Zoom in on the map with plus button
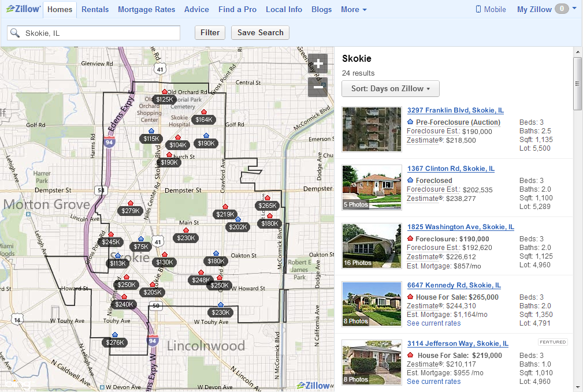The height and width of the screenshot is (392, 583). [317, 64]
